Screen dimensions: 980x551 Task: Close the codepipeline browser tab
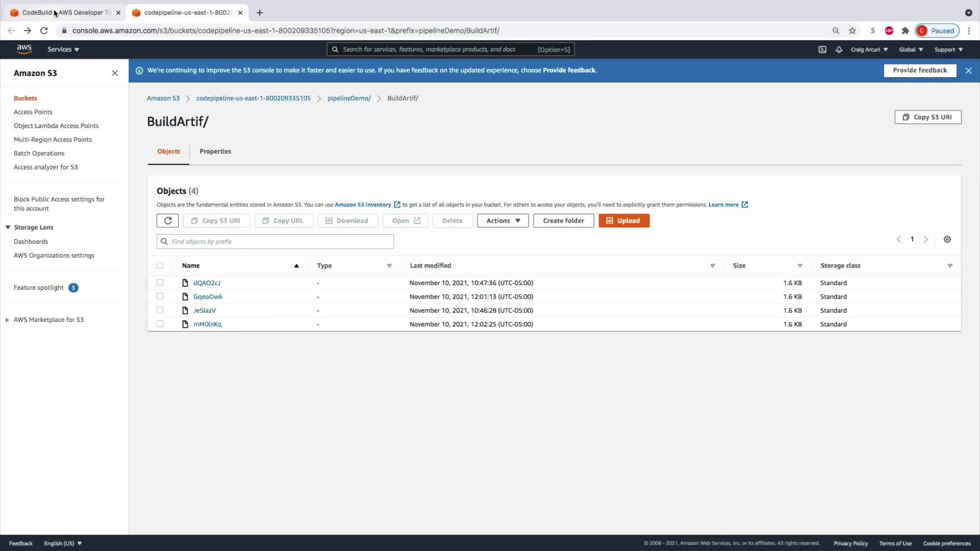coord(240,12)
